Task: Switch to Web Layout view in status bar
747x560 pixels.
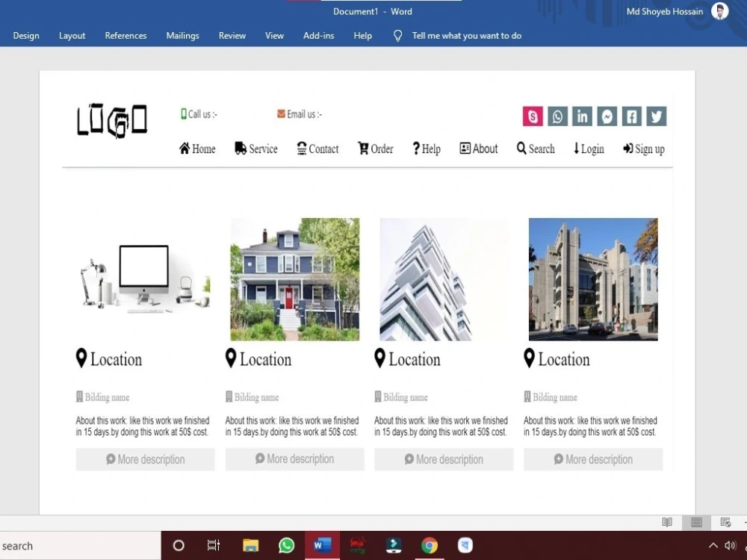Action: (x=725, y=523)
